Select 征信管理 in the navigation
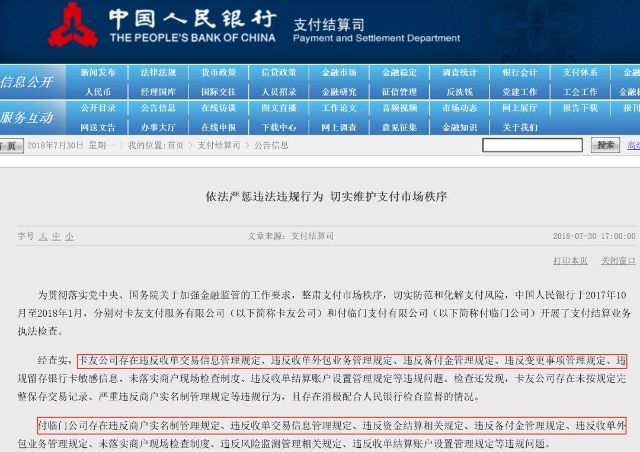 [400, 92]
